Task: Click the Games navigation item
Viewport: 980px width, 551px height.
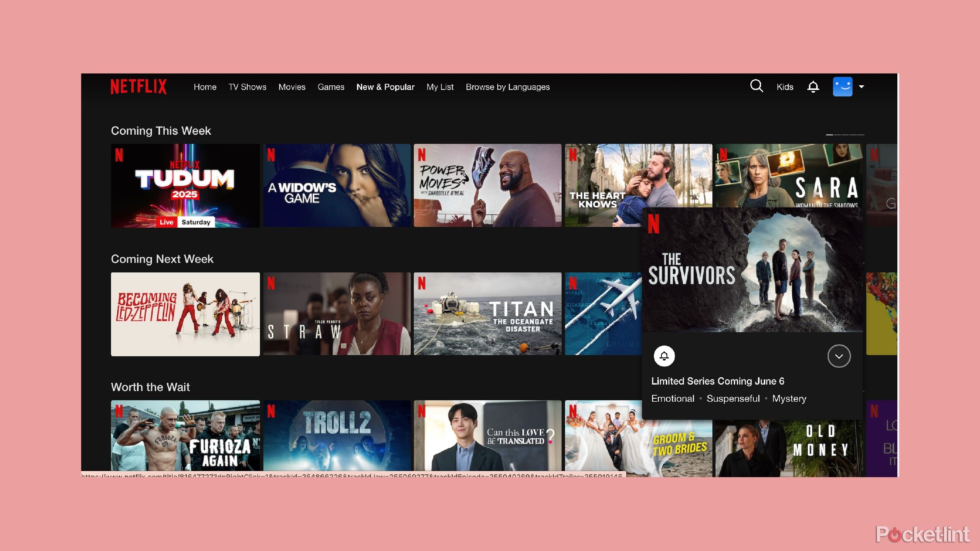Action: 331,87
